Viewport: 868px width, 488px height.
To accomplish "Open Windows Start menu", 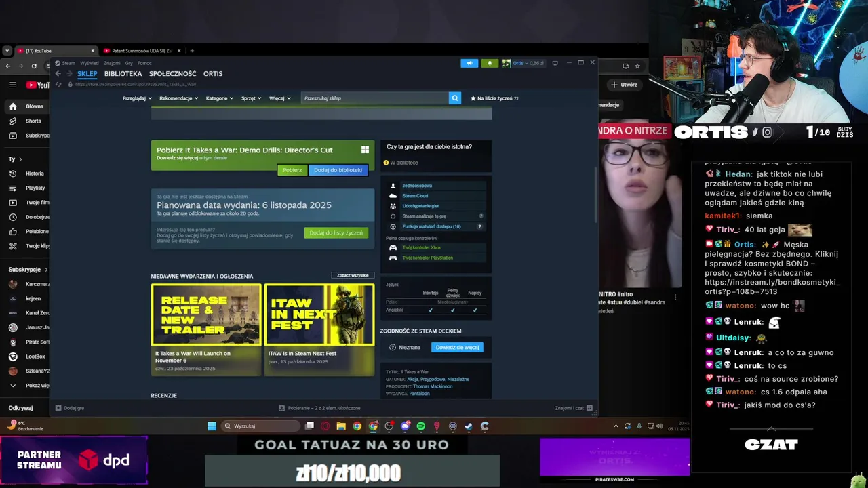I will [x=212, y=426].
